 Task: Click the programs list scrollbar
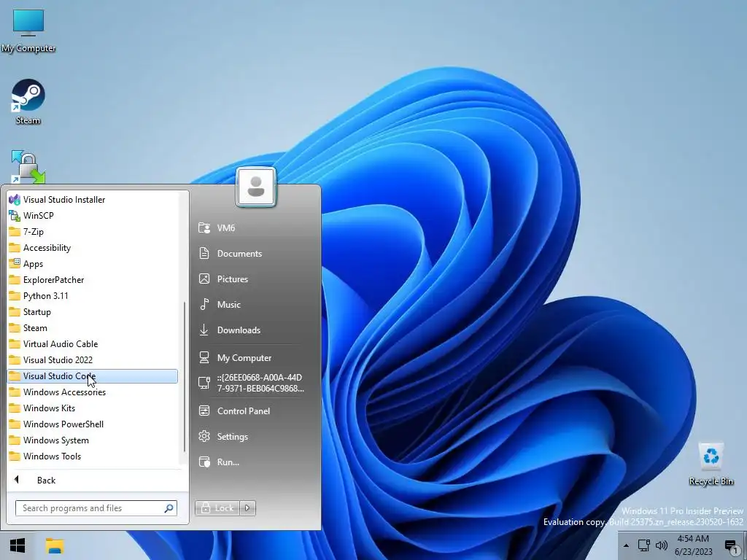[185, 377]
